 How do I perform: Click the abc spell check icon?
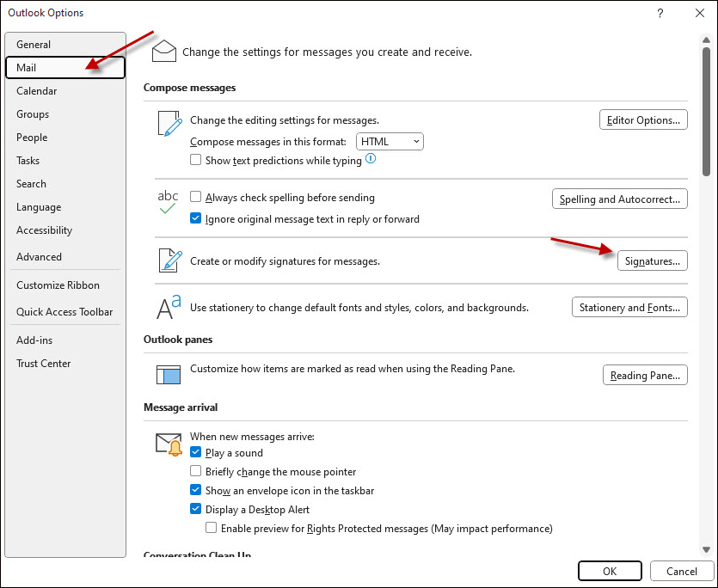click(168, 202)
